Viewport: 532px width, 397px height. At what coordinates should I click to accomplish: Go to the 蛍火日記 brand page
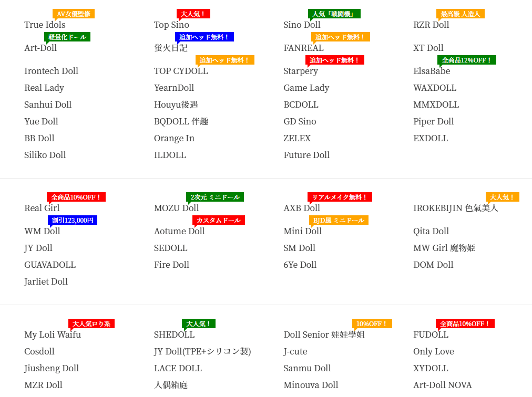tap(170, 48)
